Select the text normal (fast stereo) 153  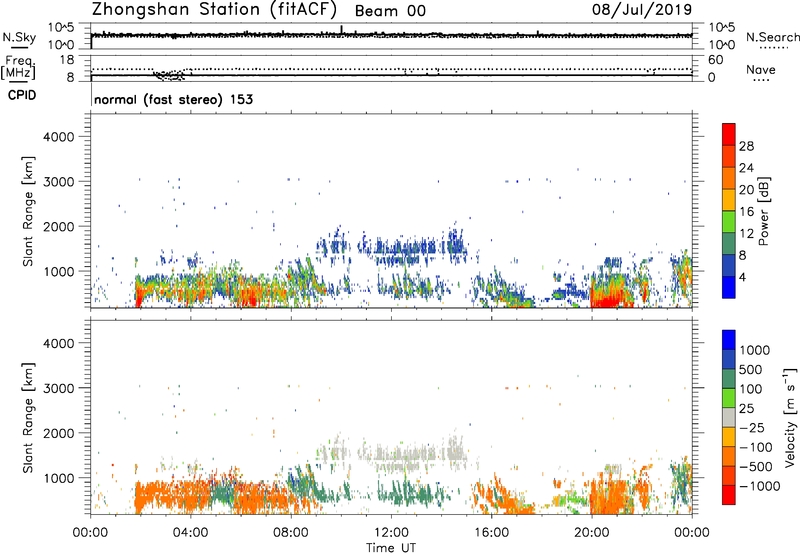173,99
